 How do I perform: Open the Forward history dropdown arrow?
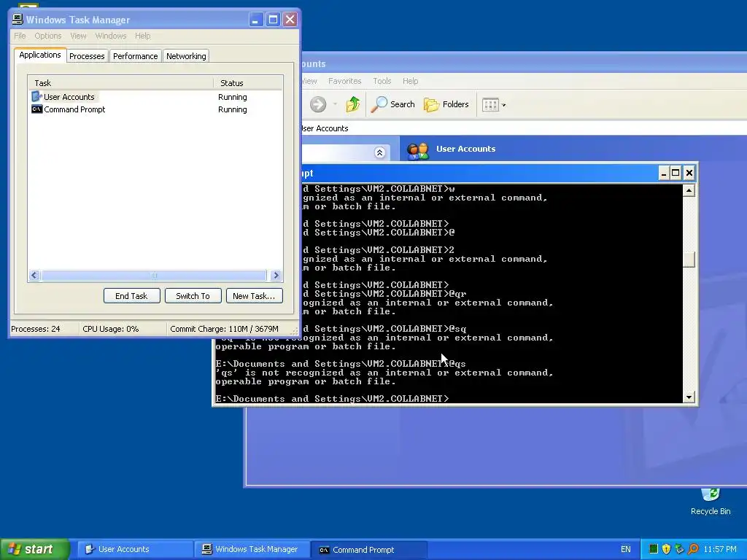pyautogui.click(x=335, y=104)
